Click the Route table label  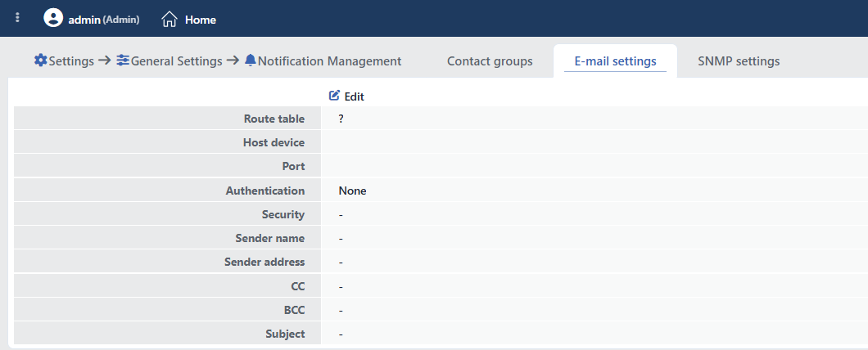(x=274, y=119)
